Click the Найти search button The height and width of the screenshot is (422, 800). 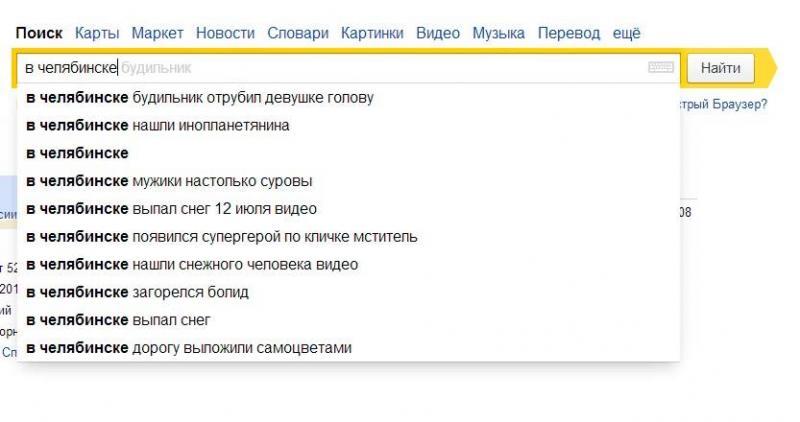coord(720,68)
